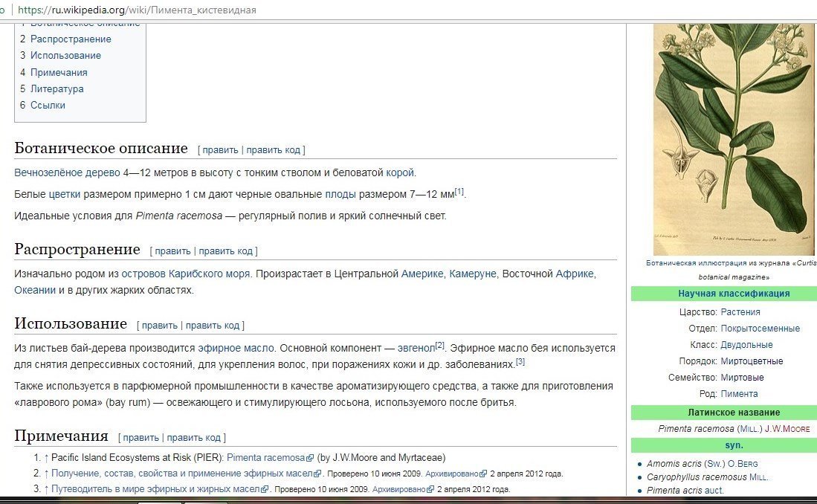The image size is (817, 504).
Task: Open the 'Растения' kingdom link
Action: coord(740,312)
